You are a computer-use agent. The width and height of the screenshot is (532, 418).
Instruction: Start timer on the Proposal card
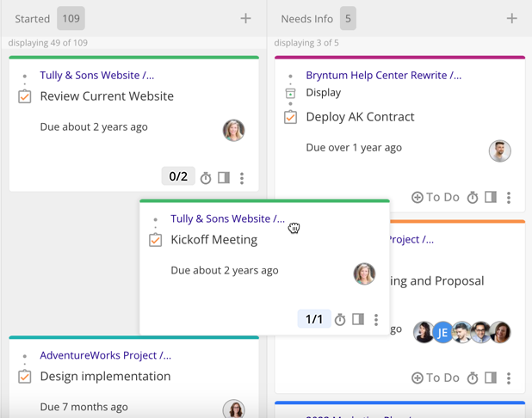(x=473, y=378)
